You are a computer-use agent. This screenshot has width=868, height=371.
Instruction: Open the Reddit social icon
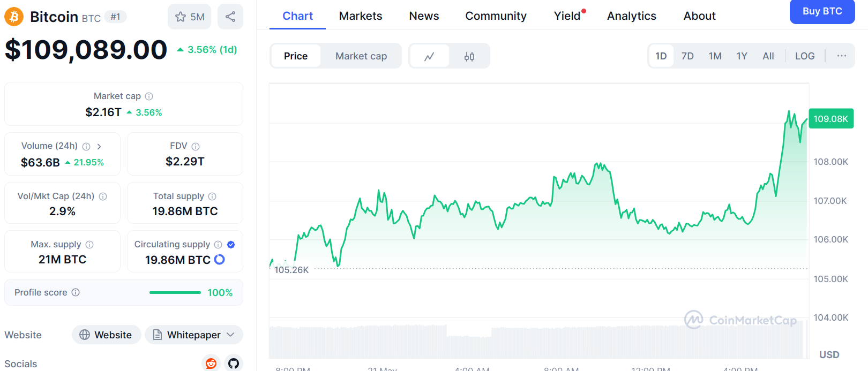(211, 364)
